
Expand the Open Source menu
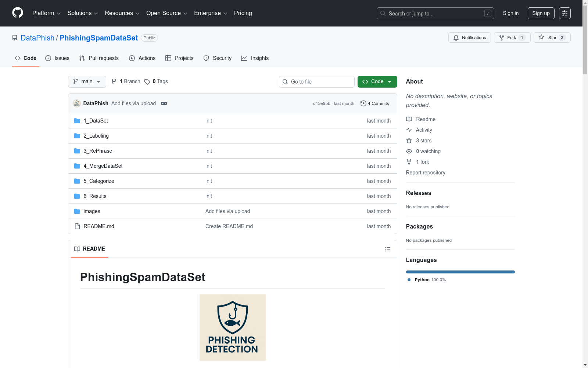tap(167, 13)
